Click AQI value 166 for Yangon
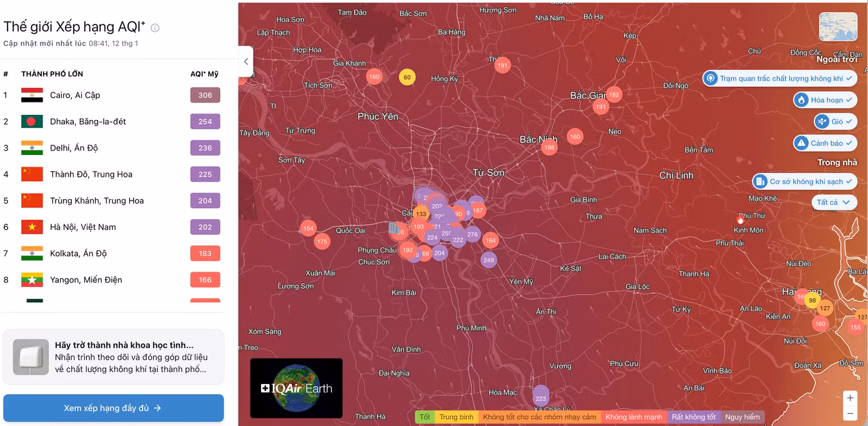Screen dimensions: 868x426 pos(205,280)
